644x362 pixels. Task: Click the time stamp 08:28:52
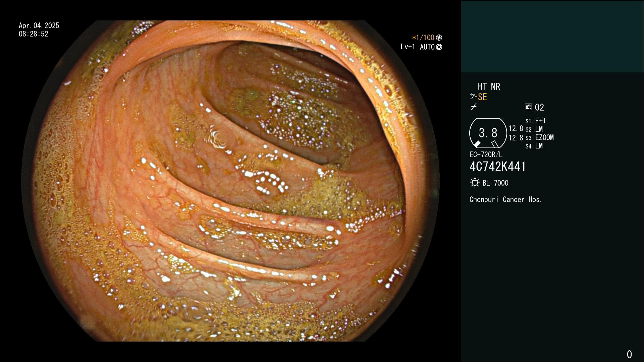[x=34, y=34]
